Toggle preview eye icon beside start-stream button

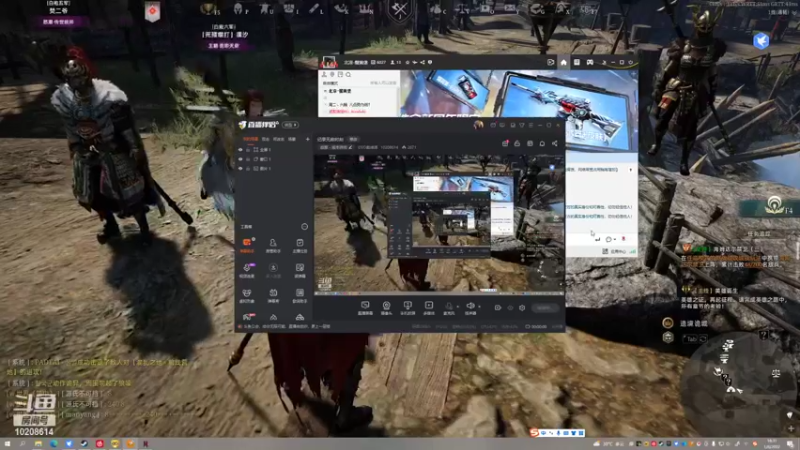510,308
